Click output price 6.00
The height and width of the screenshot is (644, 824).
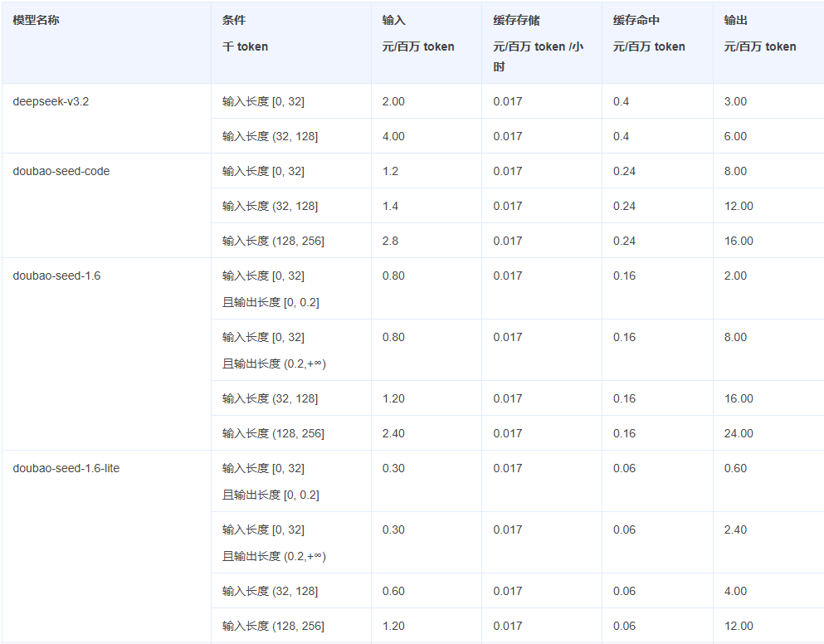735,136
